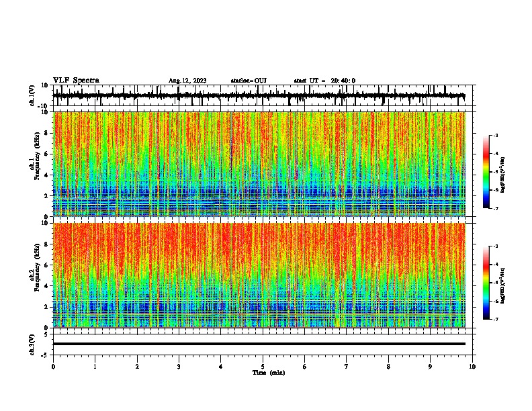Click the "VLF Spectra" plot title
The width and height of the screenshot is (532, 411).
[76, 81]
